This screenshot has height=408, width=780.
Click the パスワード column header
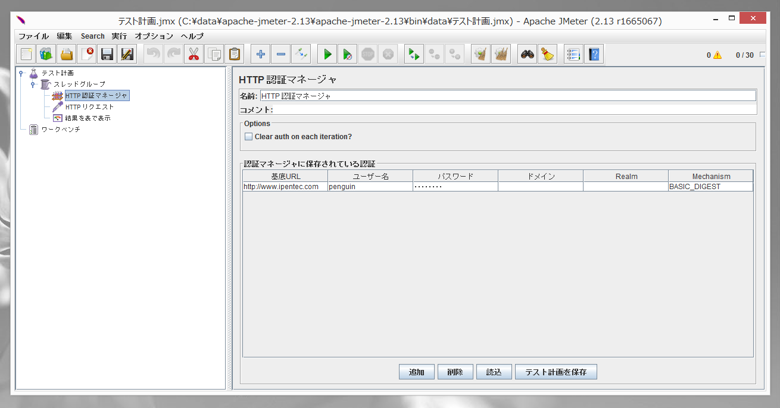click(455, 176)
